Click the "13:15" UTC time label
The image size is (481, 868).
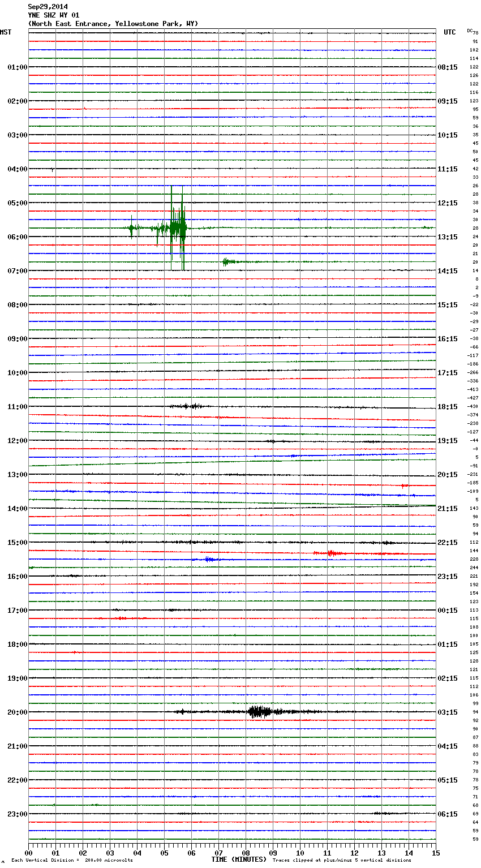click(448, 237)
